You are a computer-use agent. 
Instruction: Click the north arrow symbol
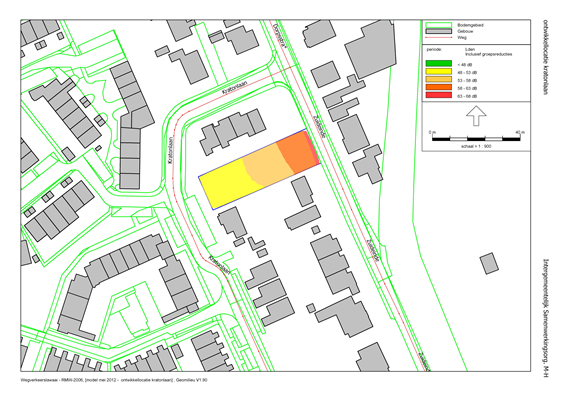pos(476,116)
